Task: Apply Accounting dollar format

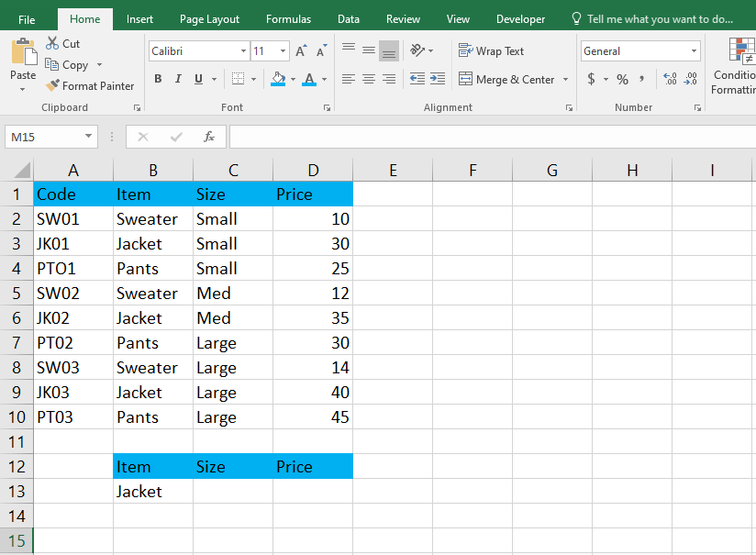Action: [x=591, y=79]
